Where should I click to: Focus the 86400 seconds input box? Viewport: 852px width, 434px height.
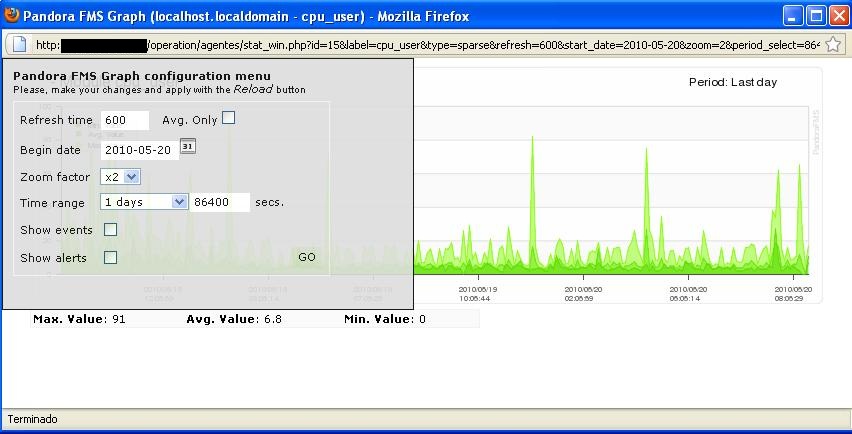point(220,202)
